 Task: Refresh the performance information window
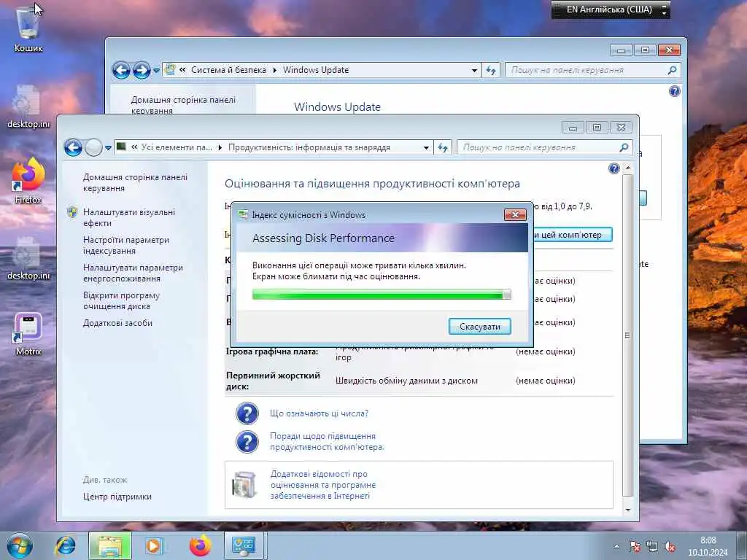pyautogui.click(x=443, y=147)
